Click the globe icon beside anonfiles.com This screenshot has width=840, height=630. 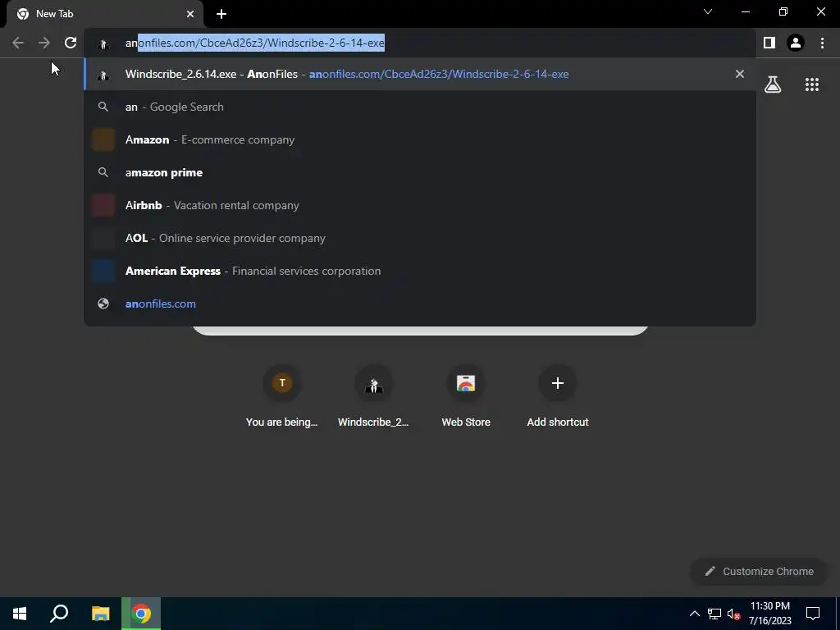103,304
